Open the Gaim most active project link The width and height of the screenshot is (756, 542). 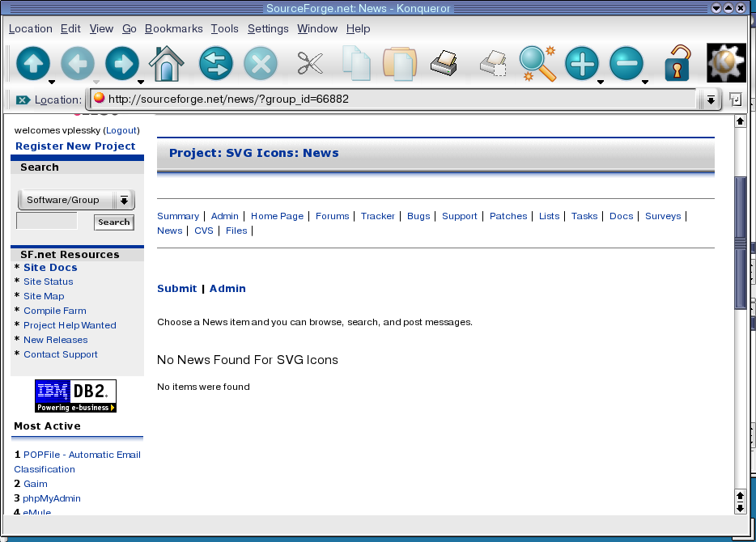[35, 484]
